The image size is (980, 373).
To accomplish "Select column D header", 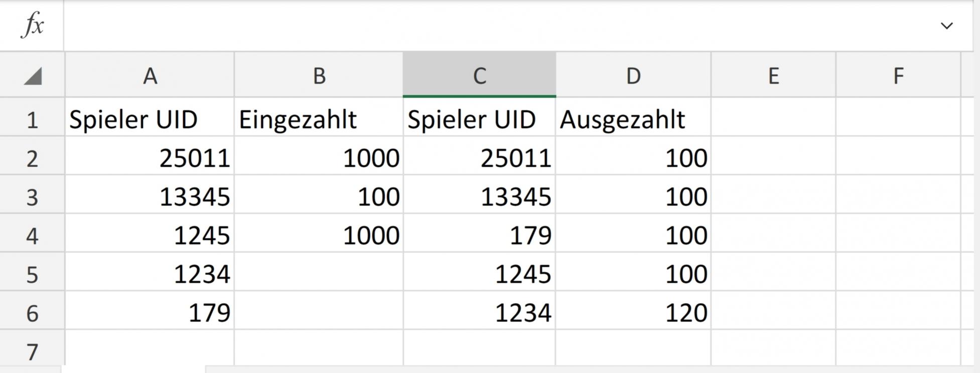I will click(x=633, y=75).
